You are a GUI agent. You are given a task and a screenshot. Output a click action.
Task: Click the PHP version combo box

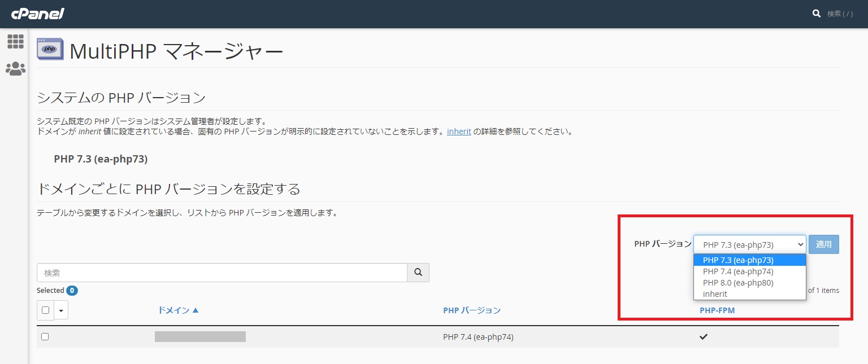point(749,244)
